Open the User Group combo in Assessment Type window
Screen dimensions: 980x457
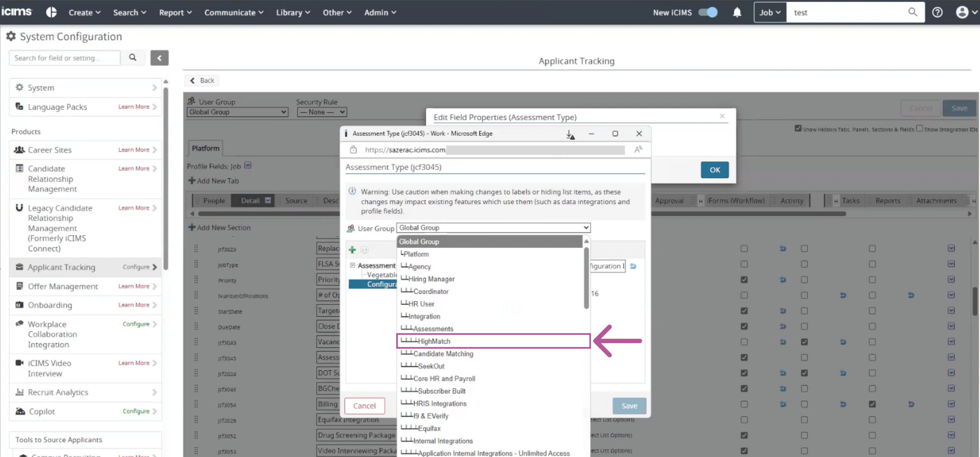[493, 228]
